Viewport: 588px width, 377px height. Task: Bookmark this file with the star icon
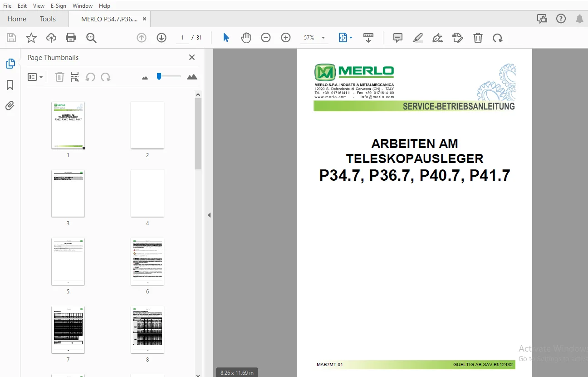point(31,38)
